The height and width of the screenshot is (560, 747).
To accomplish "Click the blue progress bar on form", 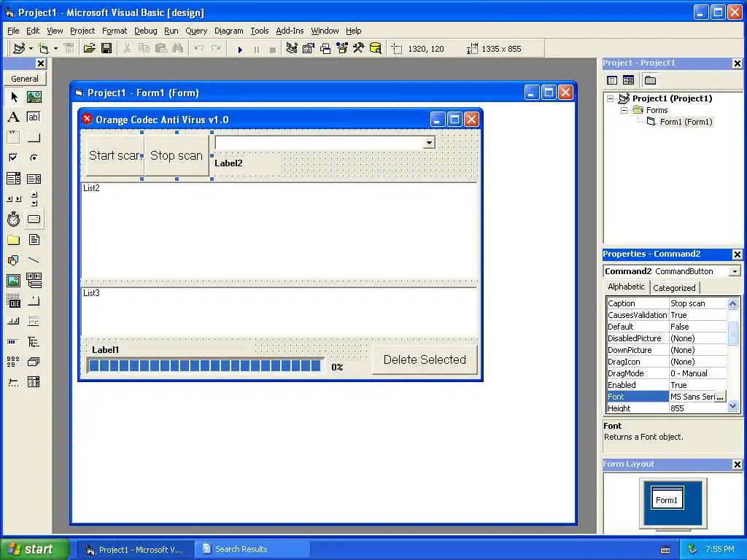I will 205,366.
